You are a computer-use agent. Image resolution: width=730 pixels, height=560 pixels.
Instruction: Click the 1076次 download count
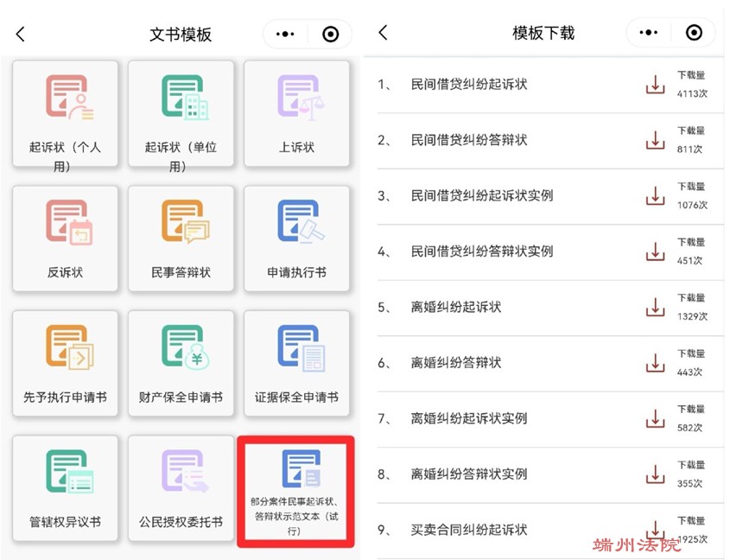tap(692, 205)
